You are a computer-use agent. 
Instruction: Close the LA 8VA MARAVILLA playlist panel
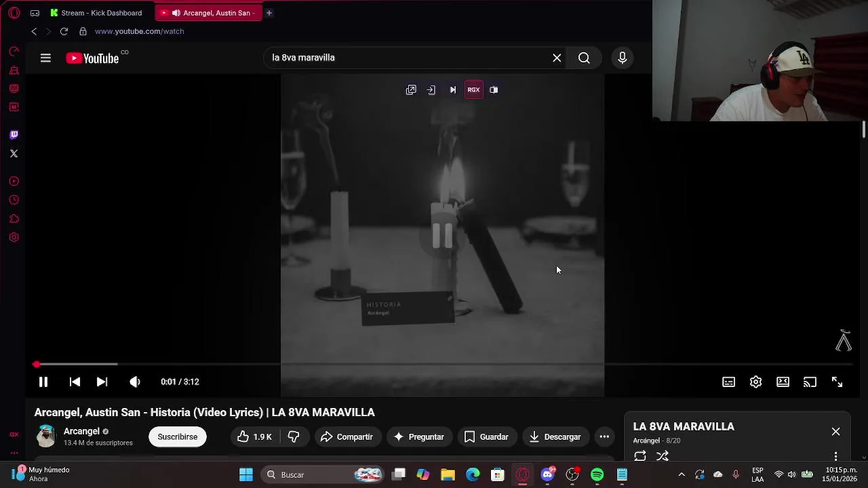click(835, 432)
